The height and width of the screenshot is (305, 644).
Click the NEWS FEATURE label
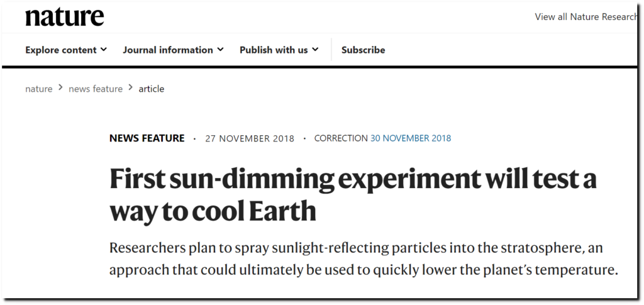click(147, 138)
